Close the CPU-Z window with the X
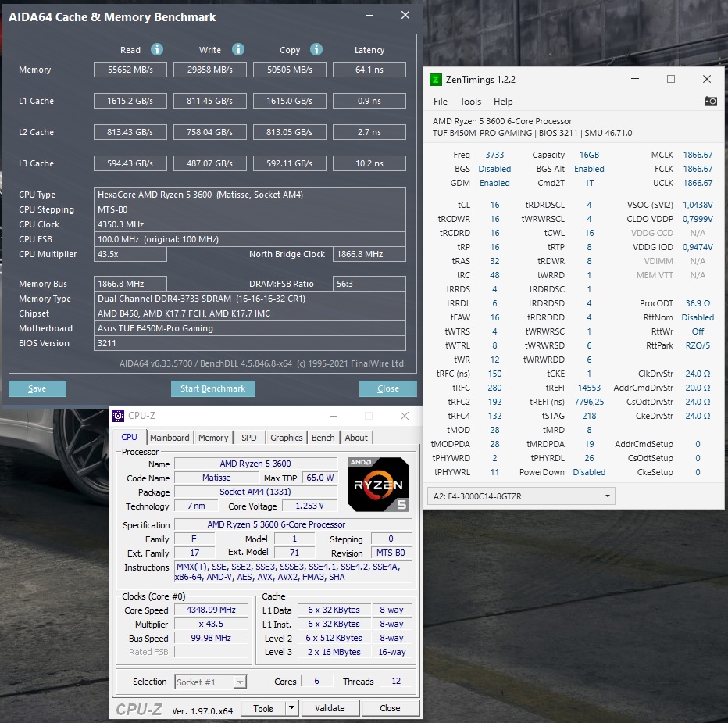This screenshot has height=723, width=728. (405, 416)
